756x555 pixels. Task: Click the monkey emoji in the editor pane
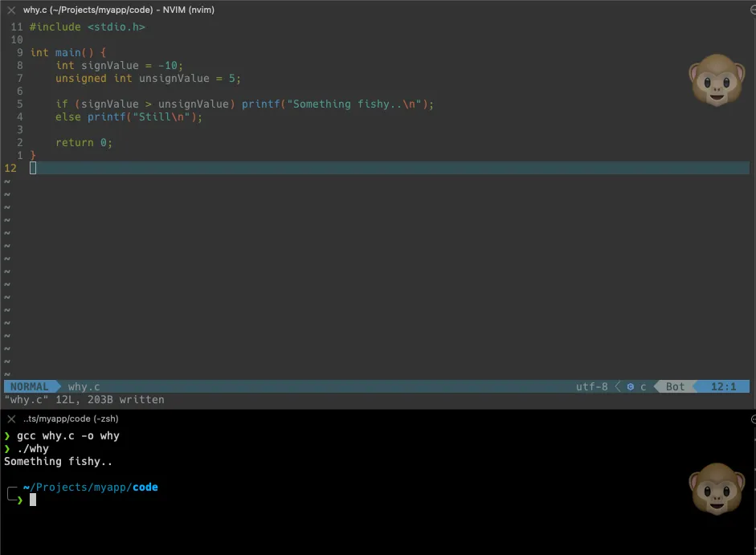712,81
